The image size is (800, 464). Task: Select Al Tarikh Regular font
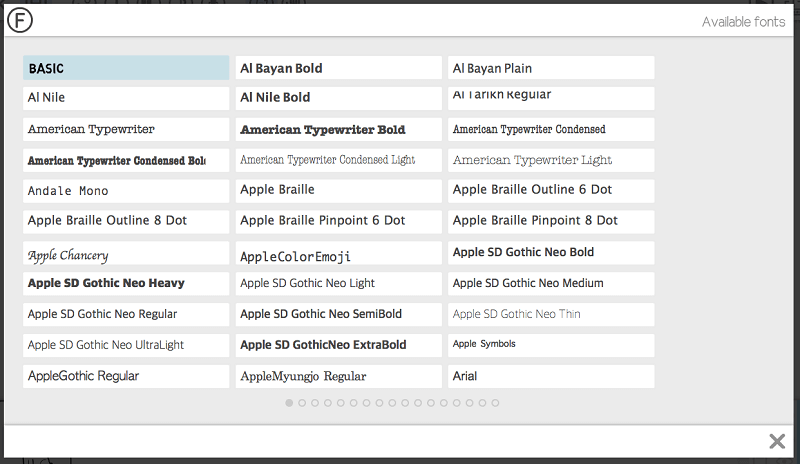(x=551, y=99)
